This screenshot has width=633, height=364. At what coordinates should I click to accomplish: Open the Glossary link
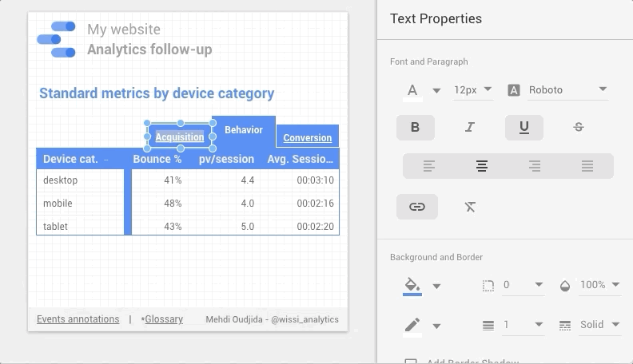click(x=164, y=319)
